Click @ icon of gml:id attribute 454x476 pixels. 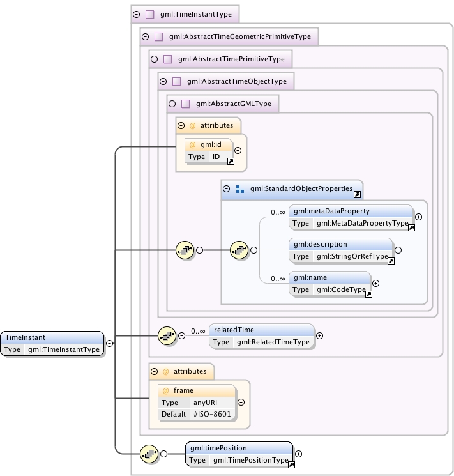point(192,145)
